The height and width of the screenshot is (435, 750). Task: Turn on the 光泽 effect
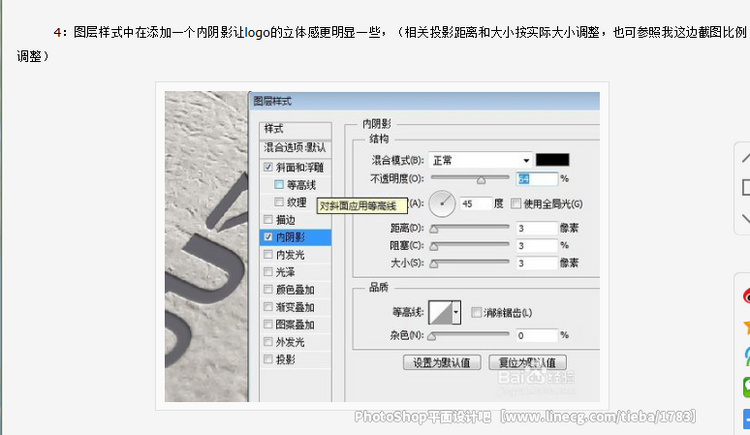click(x=268, y=272)
